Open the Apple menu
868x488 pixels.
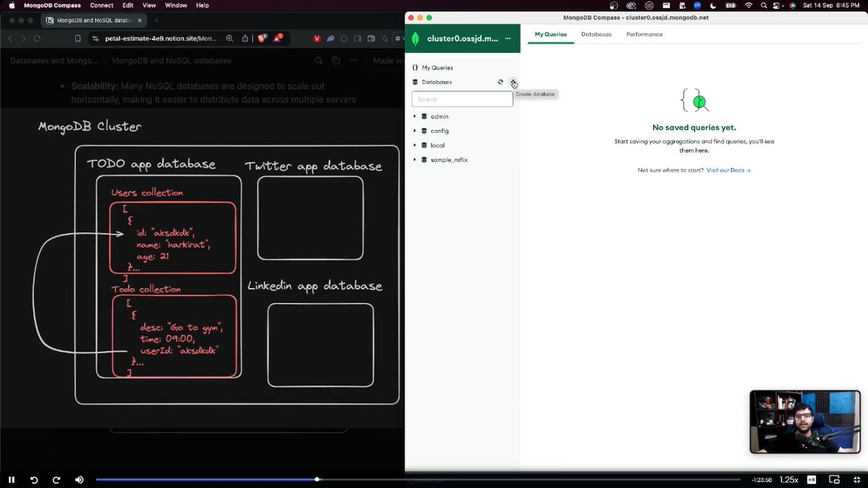pyautogui.click(x=11, y=5)
